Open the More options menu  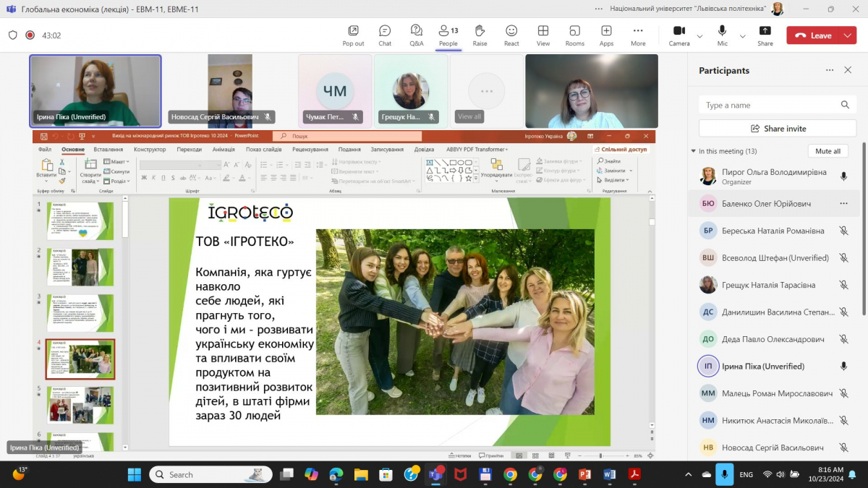point(637,35)
